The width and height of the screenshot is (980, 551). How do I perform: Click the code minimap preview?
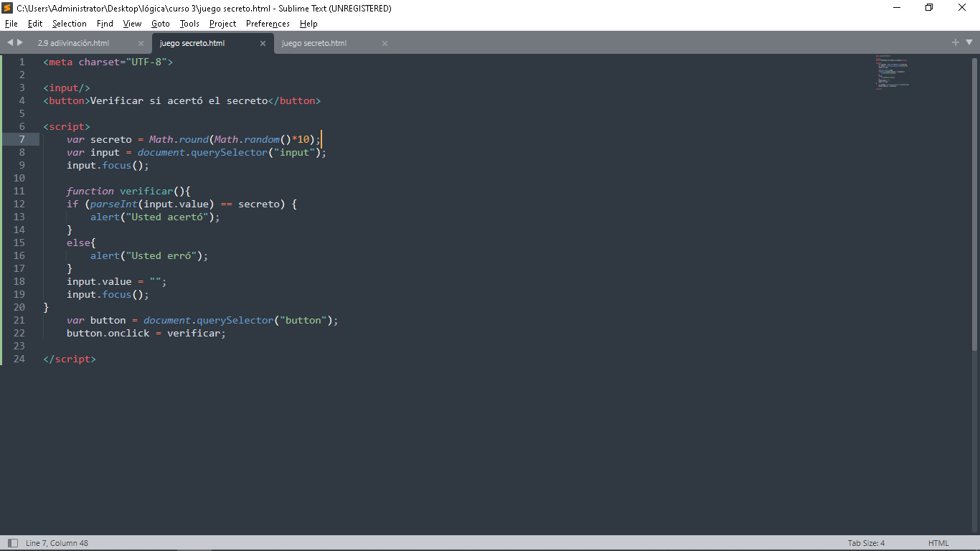892,72
